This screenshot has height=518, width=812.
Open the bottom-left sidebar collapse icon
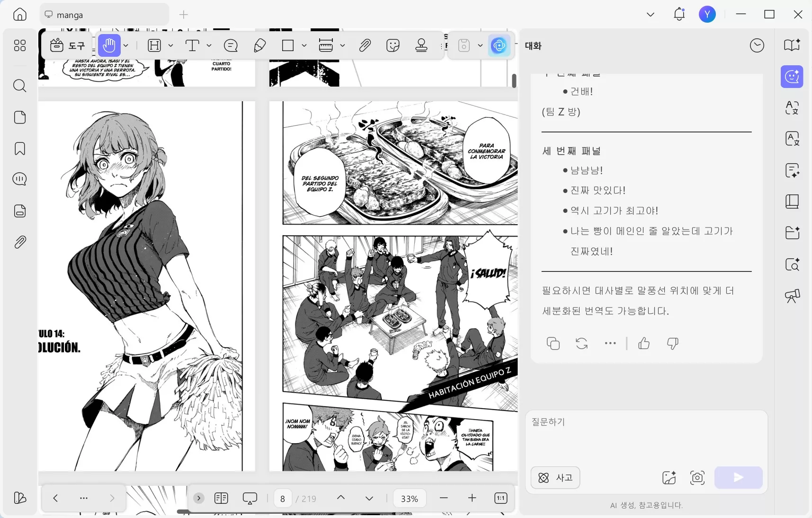point(20,498)
